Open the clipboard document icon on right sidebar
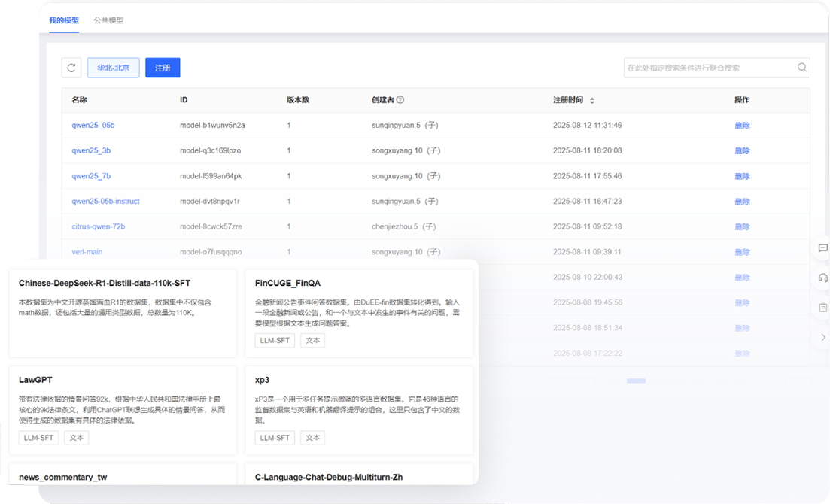This screenshot has height=504, width=830. coord(822,307)
